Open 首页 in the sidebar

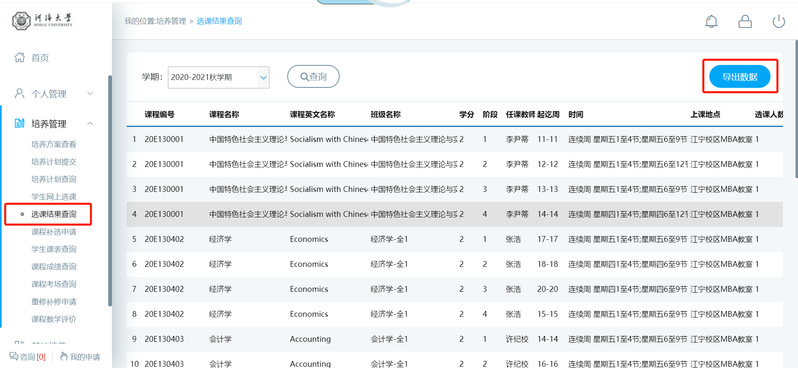click(40, 58)
